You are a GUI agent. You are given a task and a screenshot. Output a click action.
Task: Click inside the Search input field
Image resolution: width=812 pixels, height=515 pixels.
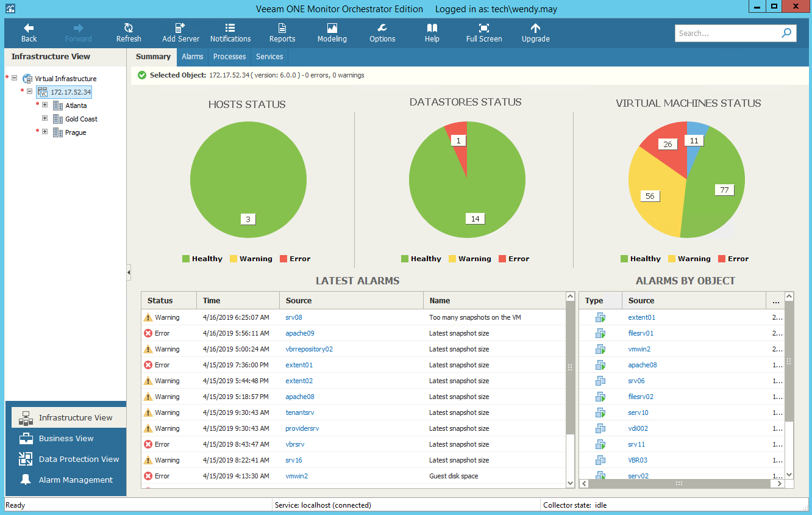pyautogui.click(x=727, y=34)
